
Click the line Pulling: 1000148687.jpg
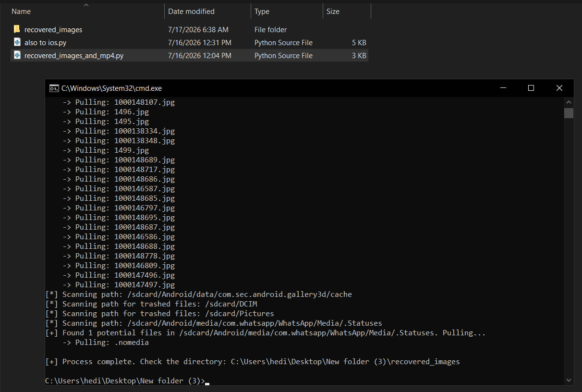119,227
